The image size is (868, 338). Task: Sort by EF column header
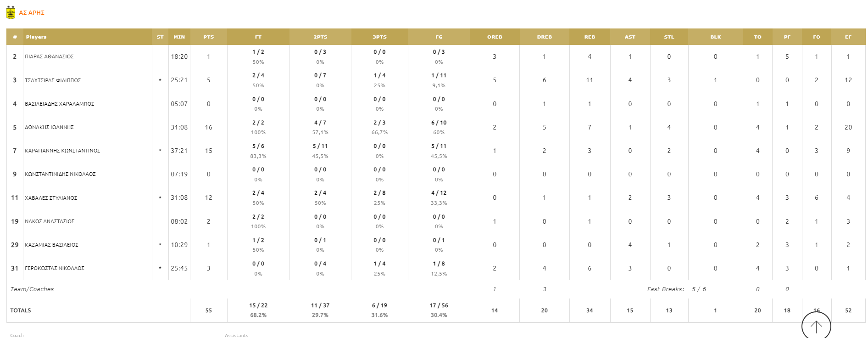(848, 37)
